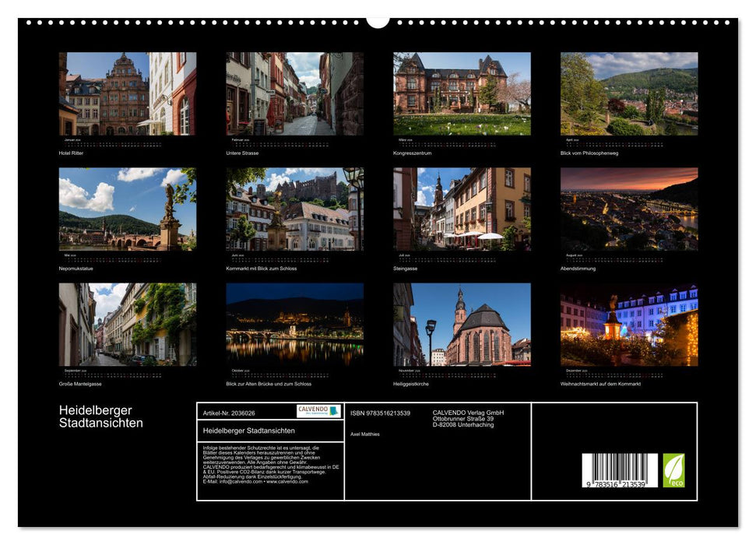Open the Kongresszentrum March photo
This screenshot has height=545, width=756.
coord(462,94)
